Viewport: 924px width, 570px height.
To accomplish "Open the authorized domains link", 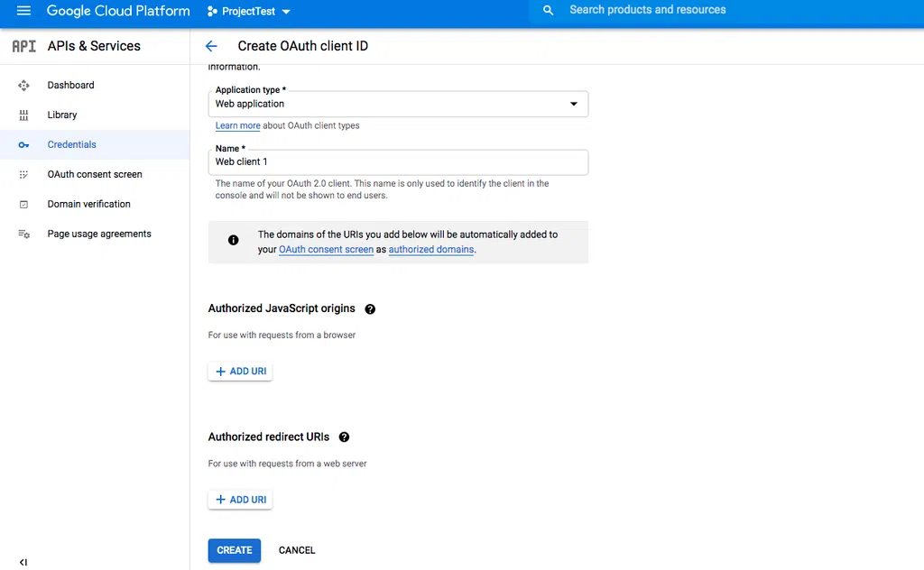I will pyautogui.click(x=430, y=249).
